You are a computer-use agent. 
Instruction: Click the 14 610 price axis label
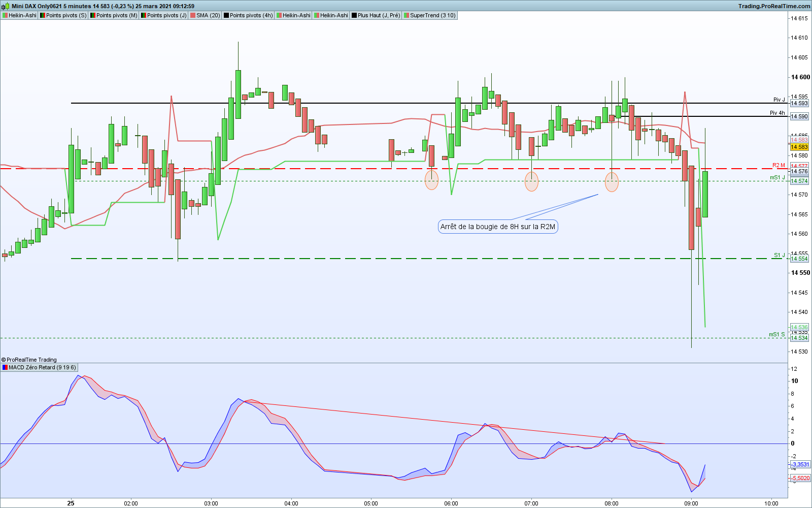(799, 38)
